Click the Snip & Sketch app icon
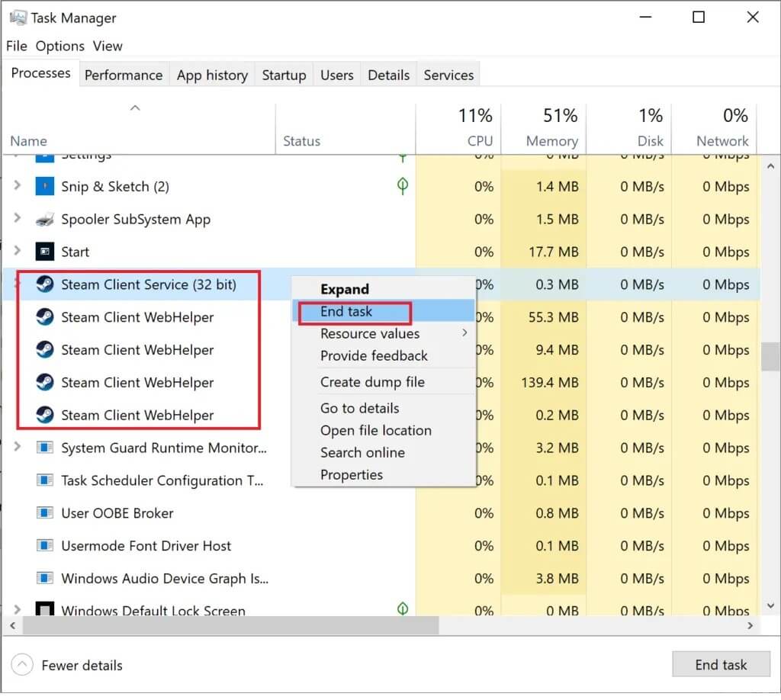Viewport: 781px width, 700px height. [x=45, y=187]
